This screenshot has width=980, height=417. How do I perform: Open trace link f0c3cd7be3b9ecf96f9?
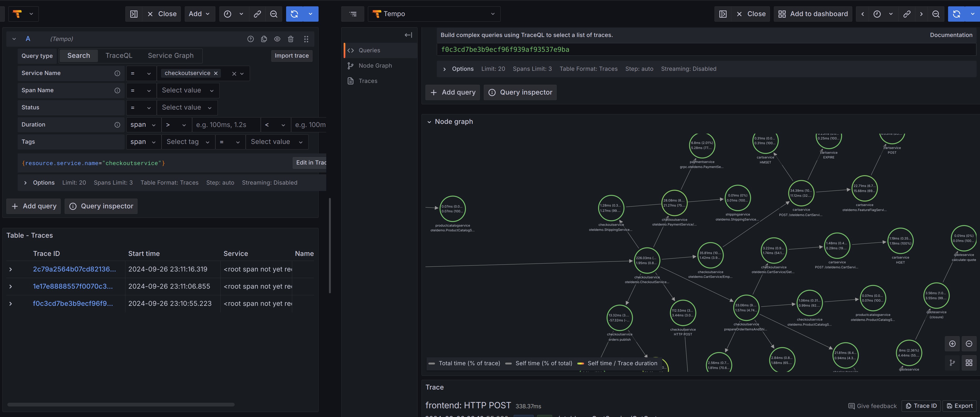pyautogui.click(x=73, y=303)
